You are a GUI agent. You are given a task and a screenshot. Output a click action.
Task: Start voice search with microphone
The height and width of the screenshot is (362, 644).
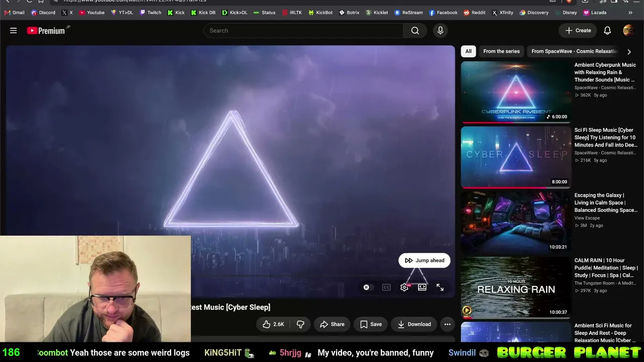[440, 31]
